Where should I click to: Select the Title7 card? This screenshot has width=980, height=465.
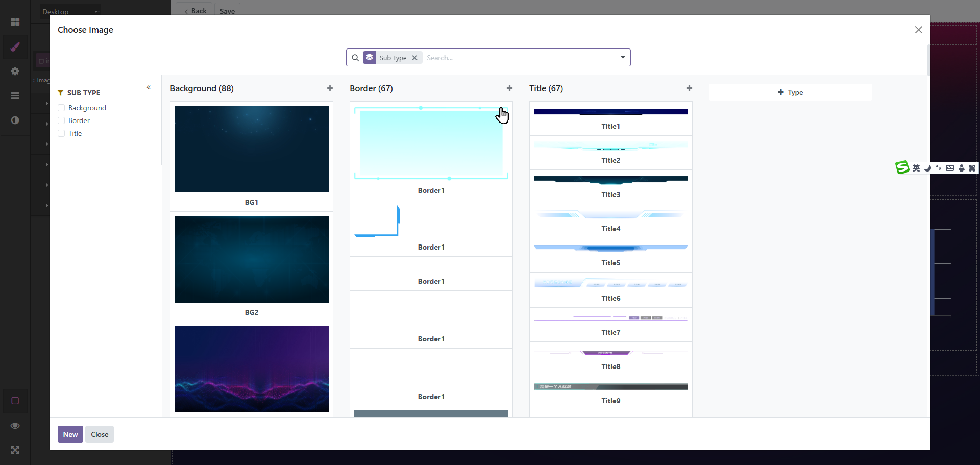pos(611,325)
